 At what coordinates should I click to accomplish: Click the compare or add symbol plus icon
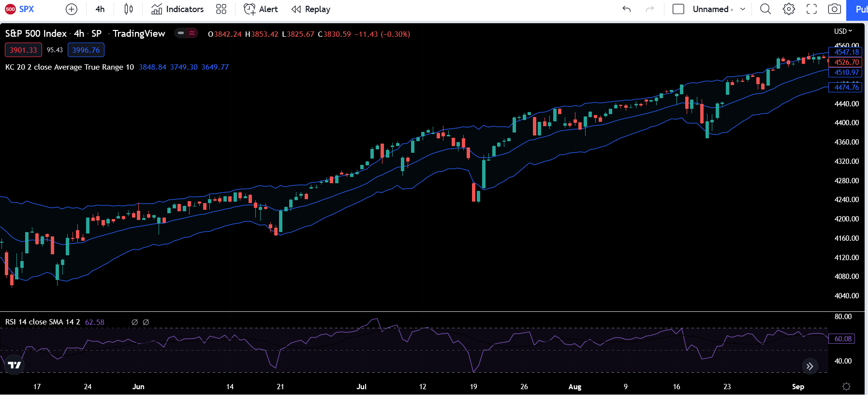[x=71, y=9]
